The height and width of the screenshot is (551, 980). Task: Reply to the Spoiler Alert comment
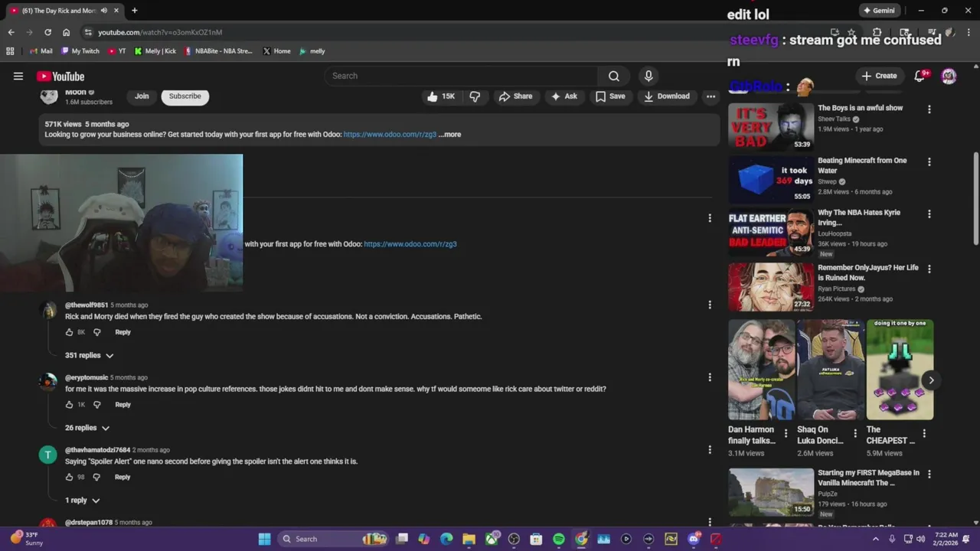point(122,477)
